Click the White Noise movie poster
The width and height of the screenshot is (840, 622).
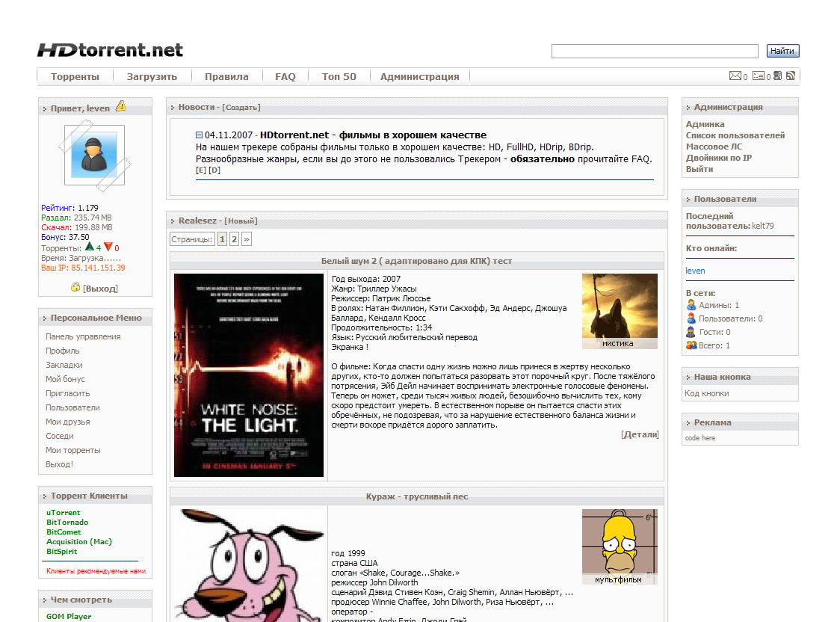[x=248, y=376]
